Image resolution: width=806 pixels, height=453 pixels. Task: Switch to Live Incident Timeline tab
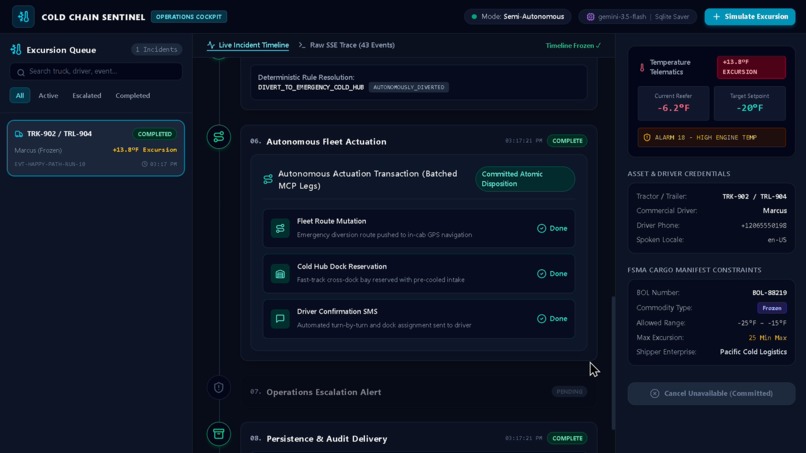click(248, 45)
